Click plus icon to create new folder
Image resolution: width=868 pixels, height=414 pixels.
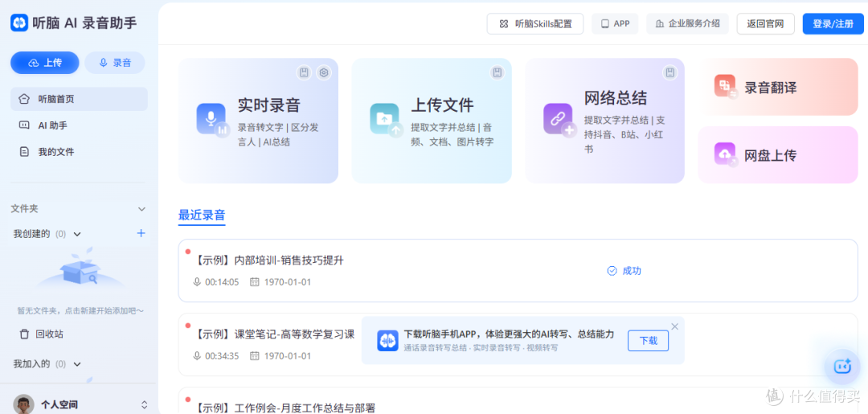pos(141,234)
